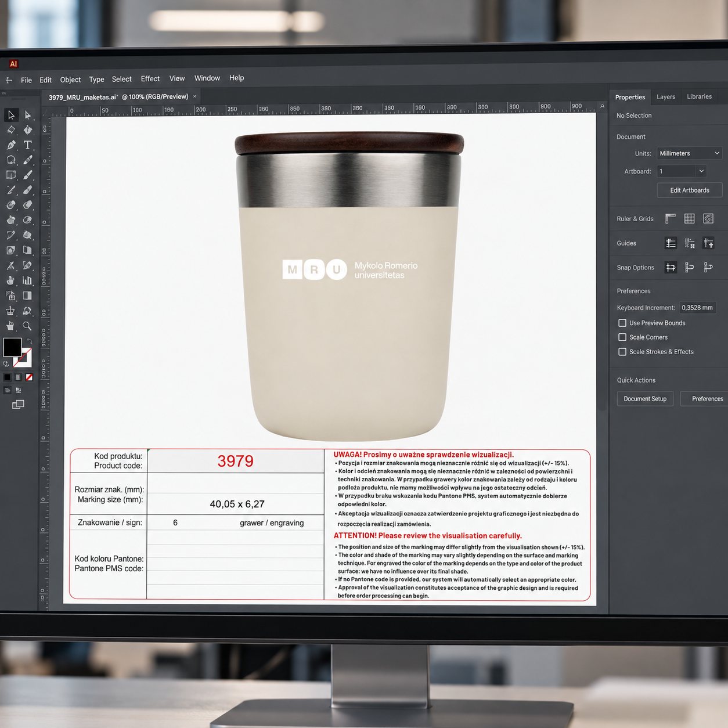Click the home icon left of File
728x728 pixels.
9,80
